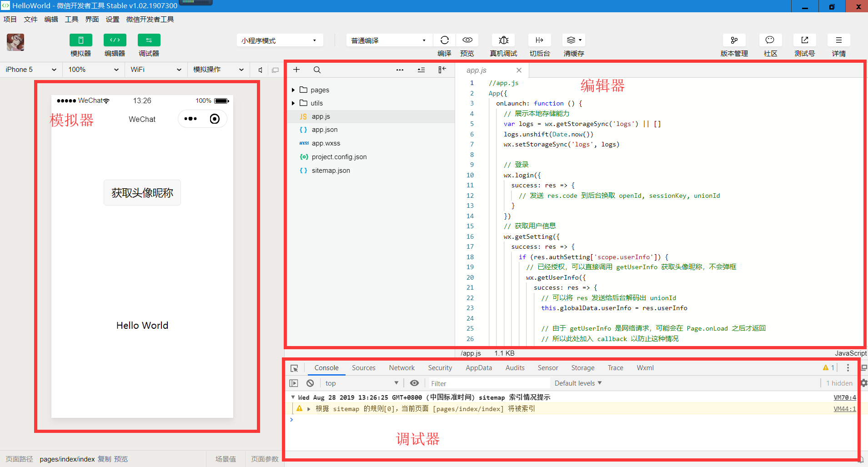Open the 设置 menu
Viewport: 868px width, 467px height.
[x=112, y=19]
